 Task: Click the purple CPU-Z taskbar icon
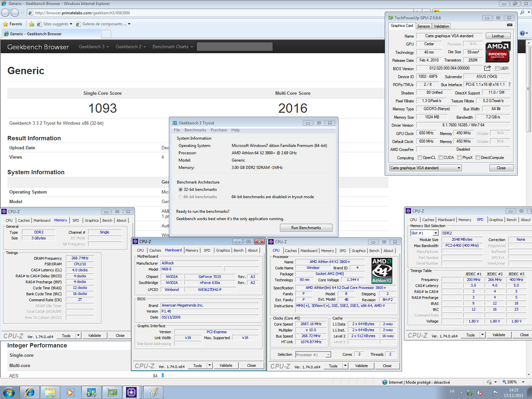131,393
